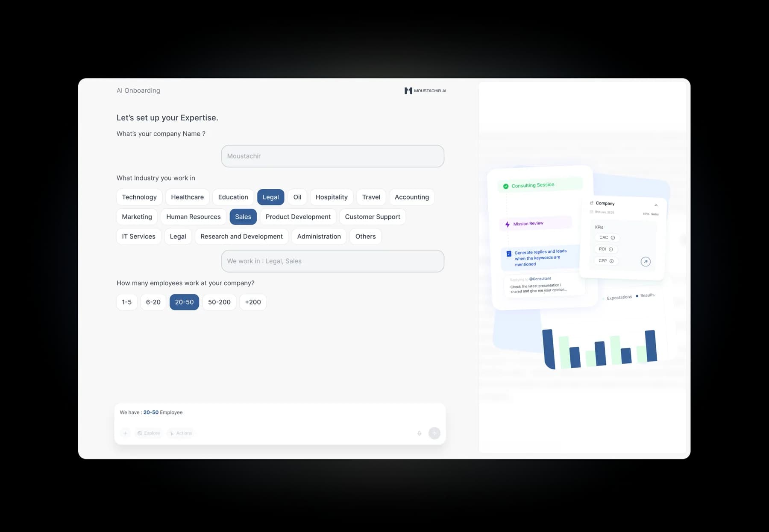Click the lightning bolt icon beside Mission Review

(508, 224)
